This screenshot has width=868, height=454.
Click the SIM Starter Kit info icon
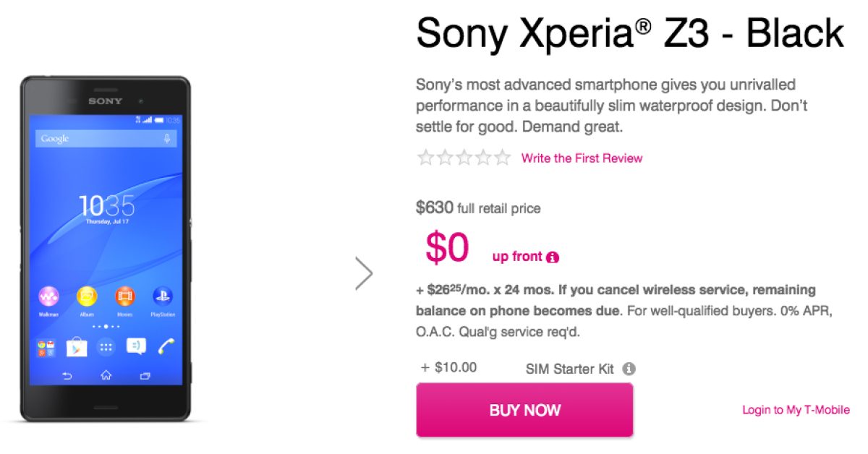629,369
